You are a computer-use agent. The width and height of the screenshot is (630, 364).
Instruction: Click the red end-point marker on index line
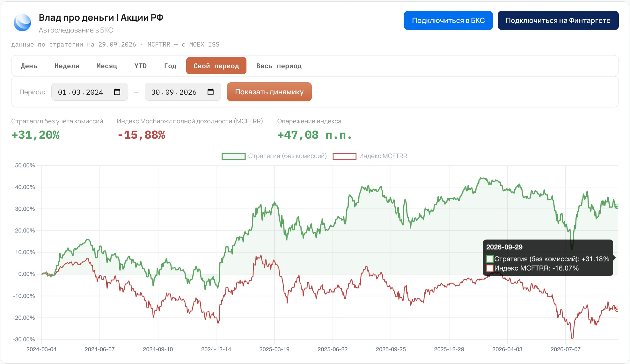pyautogui.click(x=617, y=309)
